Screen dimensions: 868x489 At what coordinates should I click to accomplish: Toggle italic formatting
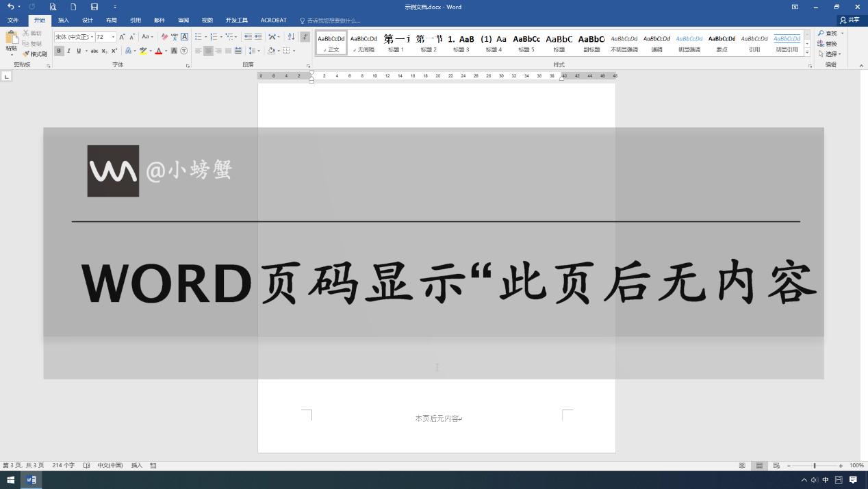click(68, 51)
